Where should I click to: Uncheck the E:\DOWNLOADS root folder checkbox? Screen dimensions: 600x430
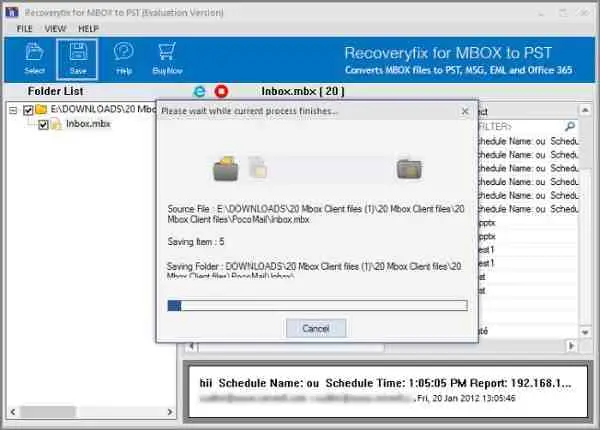(x=28, y=110)
